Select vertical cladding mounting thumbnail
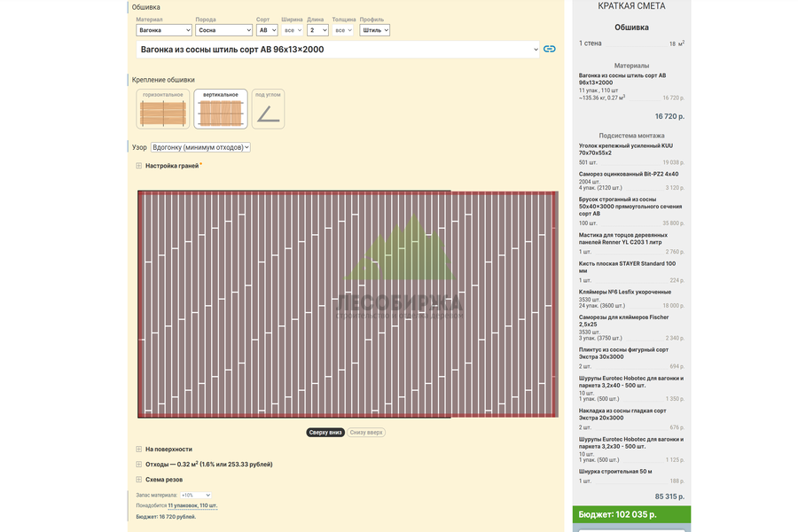This screenshot has width=798, height=532. [x=221, y=109]
